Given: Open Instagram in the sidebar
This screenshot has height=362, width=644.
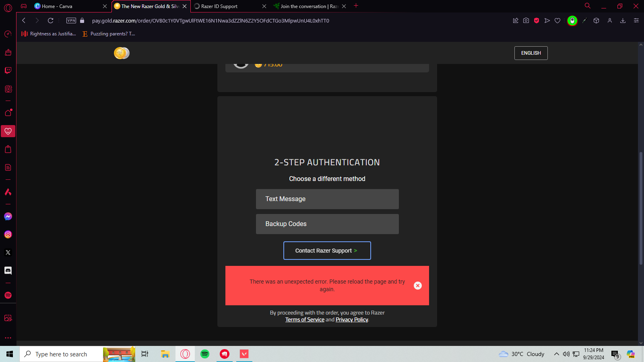Looking at the screenshot, I should (8, 234).
